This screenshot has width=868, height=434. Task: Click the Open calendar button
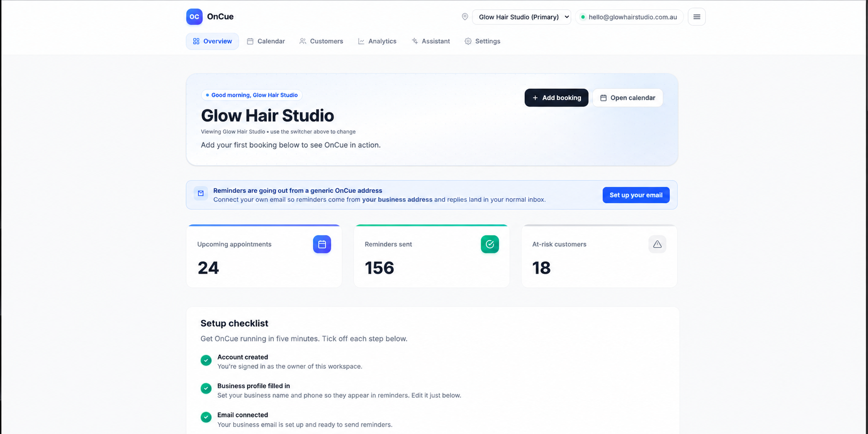click(x=628, y=98)
